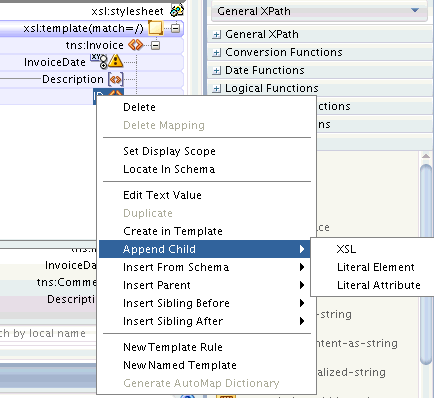The height and width of the screenshot is (398, 434).
Task: Choose Delete from the context menu
Action: click(139, 107)
